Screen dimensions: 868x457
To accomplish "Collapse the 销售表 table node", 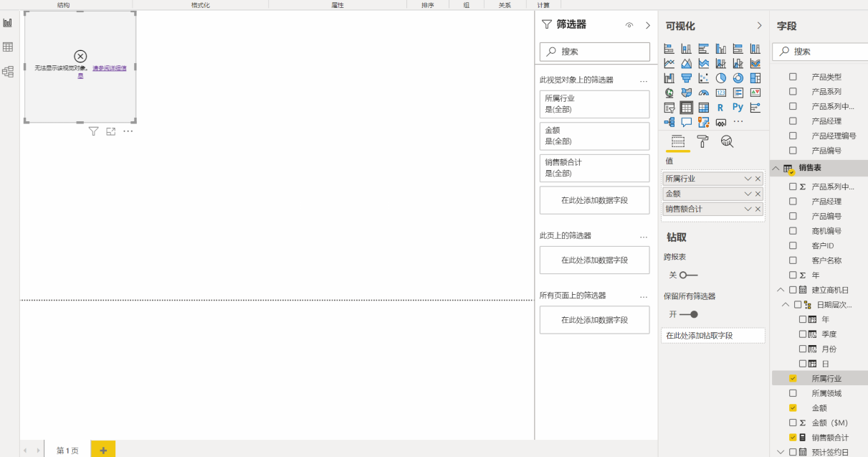I will point(776,168).
